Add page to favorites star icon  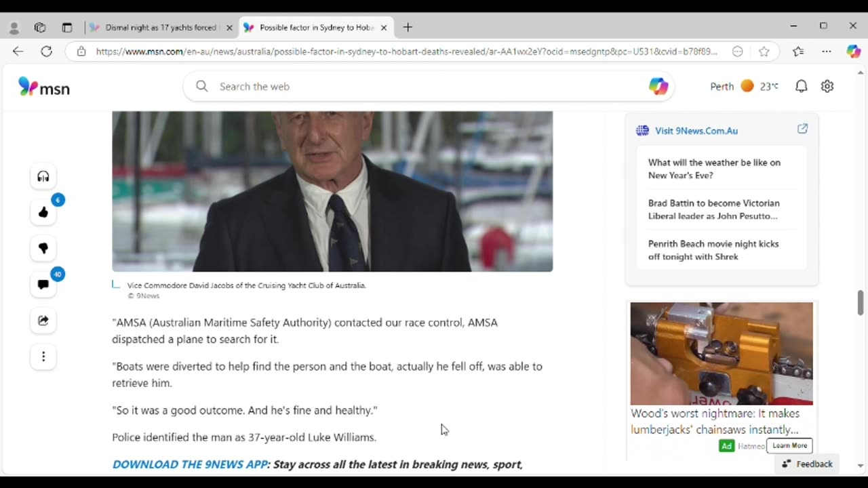pos(764,52)
